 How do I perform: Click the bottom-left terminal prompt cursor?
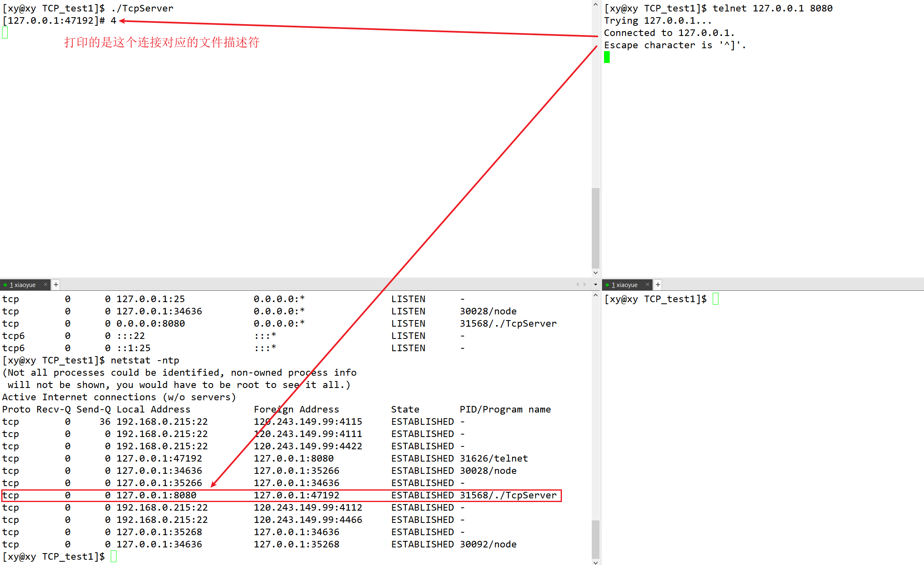pyautogui.click(x=114, y=556)
